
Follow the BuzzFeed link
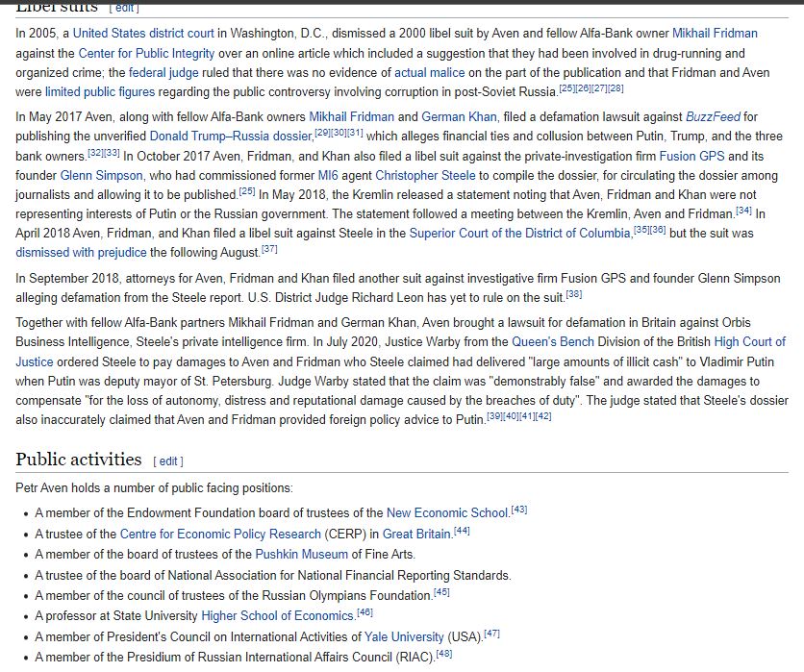[714, 117]
